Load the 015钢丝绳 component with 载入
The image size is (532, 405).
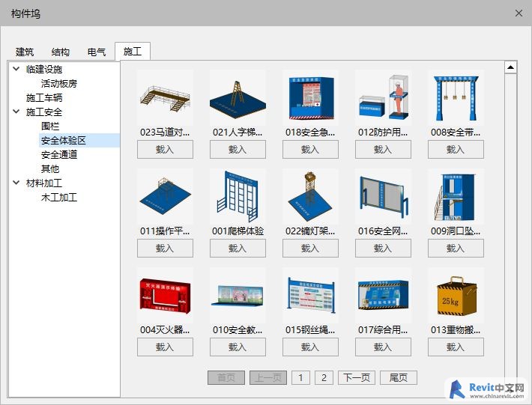click(x=310, y=347)
